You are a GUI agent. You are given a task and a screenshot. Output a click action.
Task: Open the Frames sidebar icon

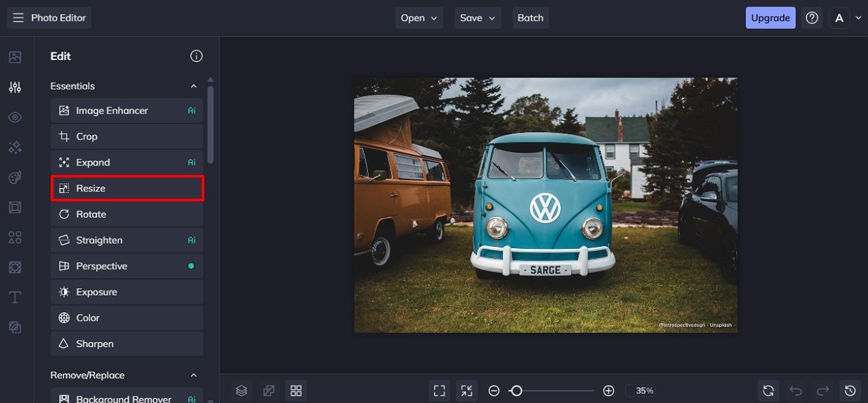15,208
